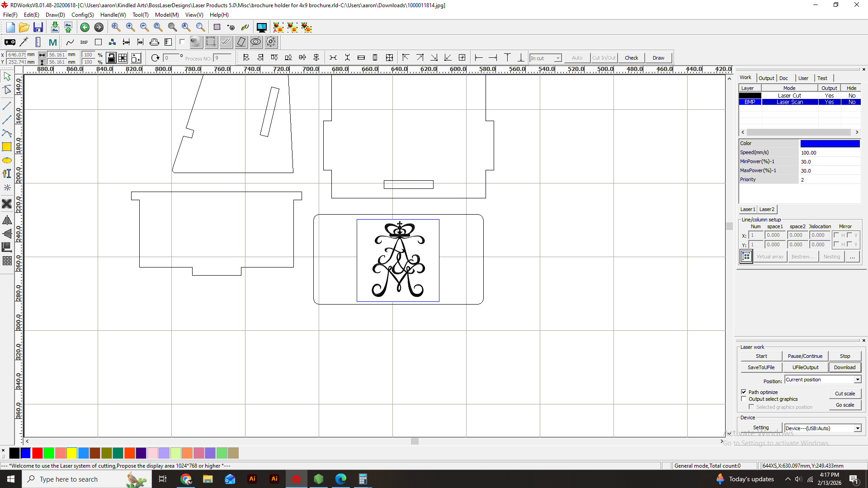Screen dimensions: 868x488
Task: Open the Handle(W) menu
Action: 113,15
